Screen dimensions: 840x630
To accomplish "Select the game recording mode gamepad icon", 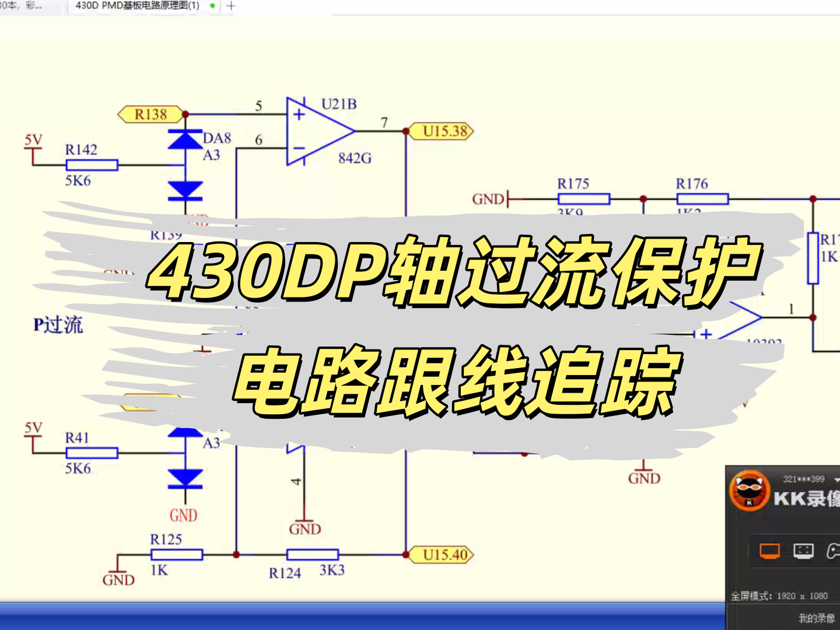I will [x=833, y=550].
